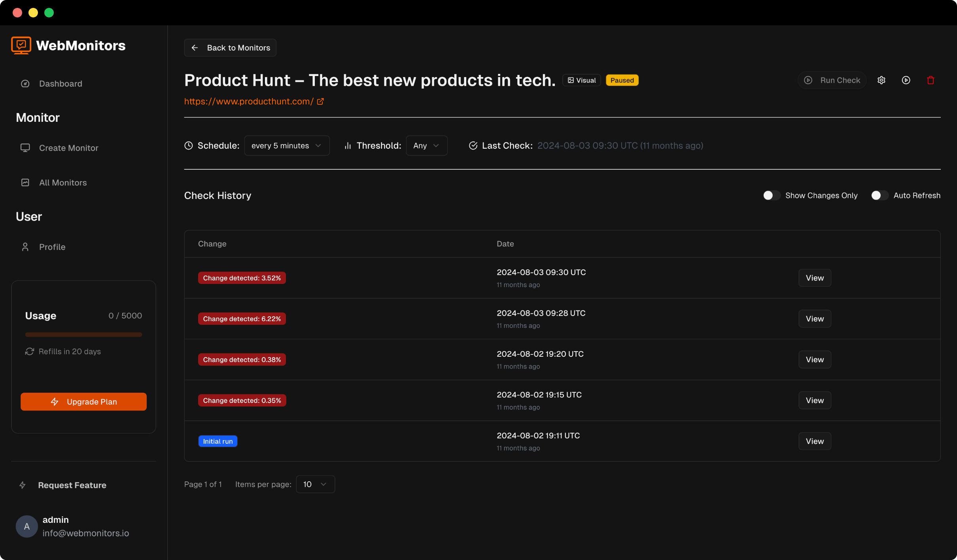957x560 pixels.
Task: Click the monitor icon by Create Monitor
Action: pos(25,148)
